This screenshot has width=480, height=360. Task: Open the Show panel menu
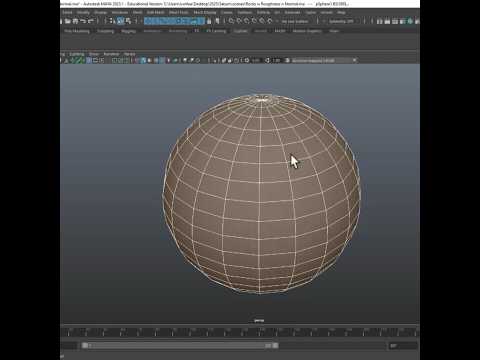[94, 54]
